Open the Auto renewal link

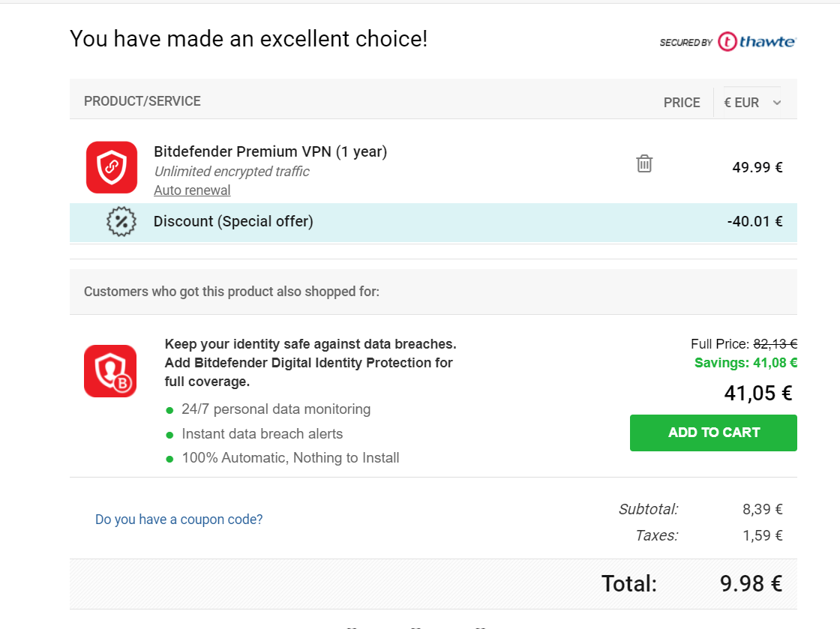(x=192, y=190)
